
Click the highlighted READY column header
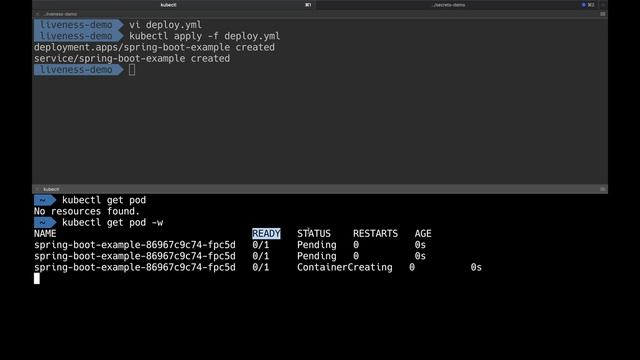(266, 233)
